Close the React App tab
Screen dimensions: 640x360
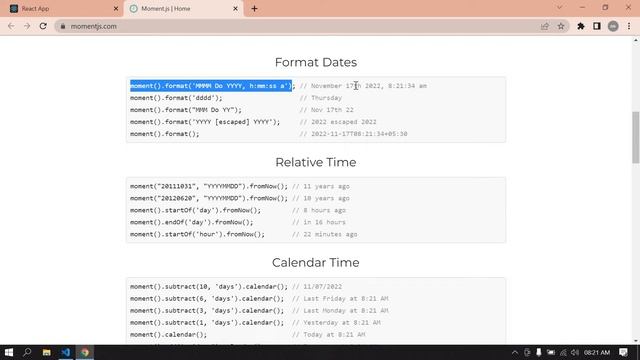click(116, 9)
